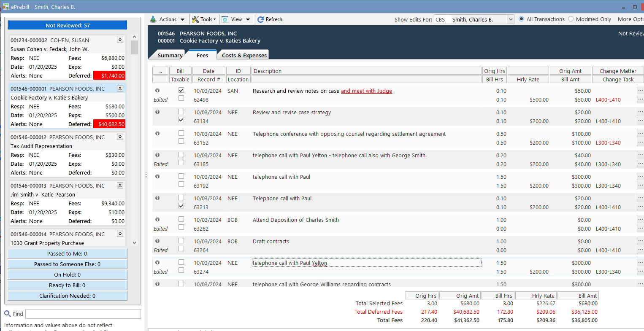Click the Passed to Me filter button
This screenshot has height=331, width=644.
point(67,253)
